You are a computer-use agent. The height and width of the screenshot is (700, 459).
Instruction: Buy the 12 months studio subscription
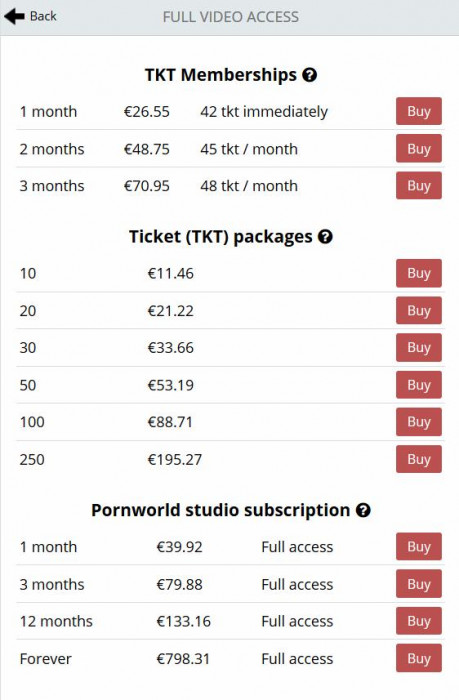pos(419,621)
